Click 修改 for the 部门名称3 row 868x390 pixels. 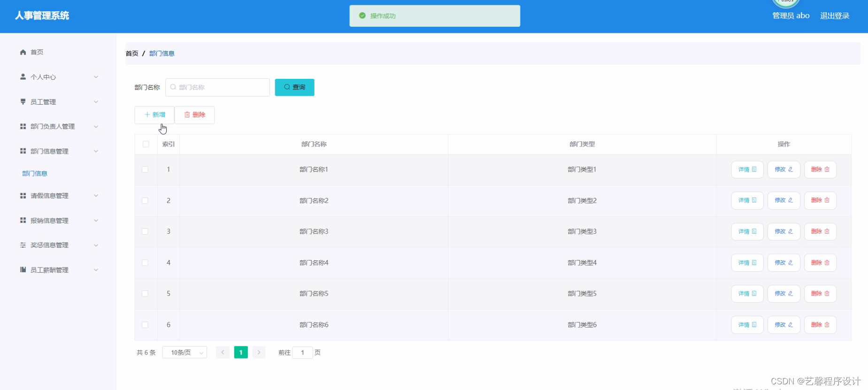784,231
